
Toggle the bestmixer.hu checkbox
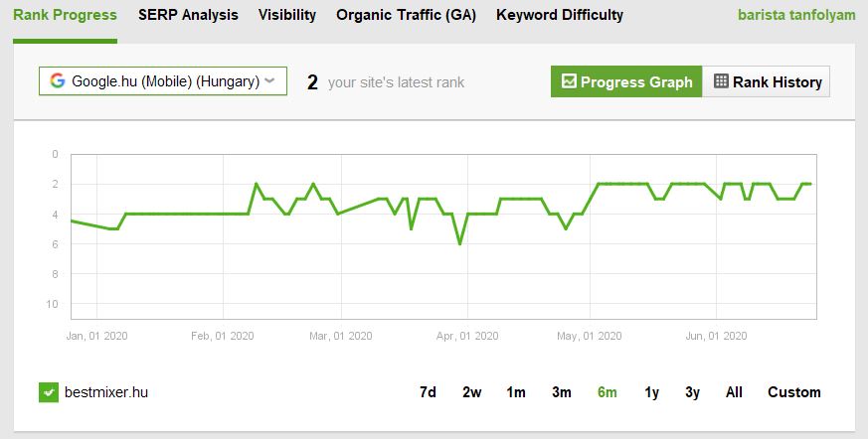[x=49, y=392]
